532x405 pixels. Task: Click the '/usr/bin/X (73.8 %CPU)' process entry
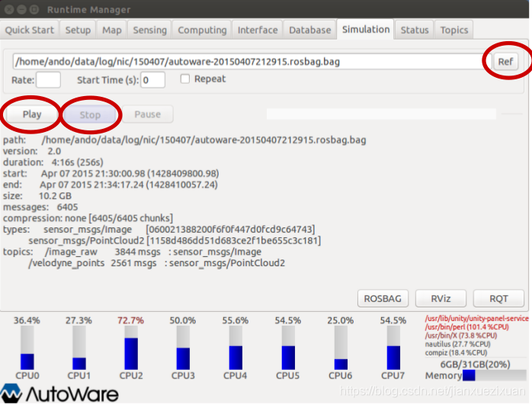[x=461, y=336]
